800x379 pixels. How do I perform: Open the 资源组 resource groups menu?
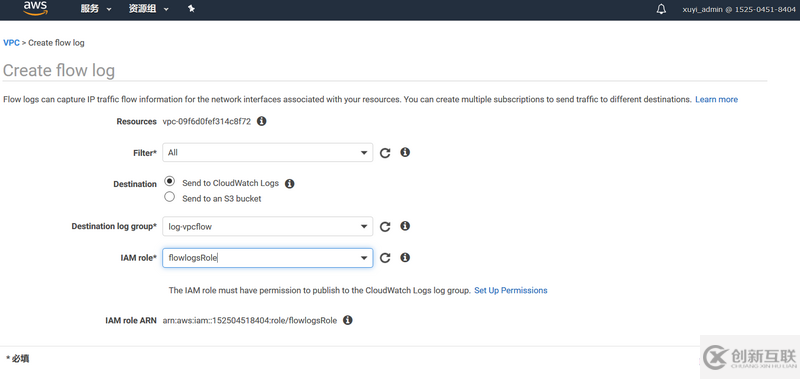(x=148, y=9)
